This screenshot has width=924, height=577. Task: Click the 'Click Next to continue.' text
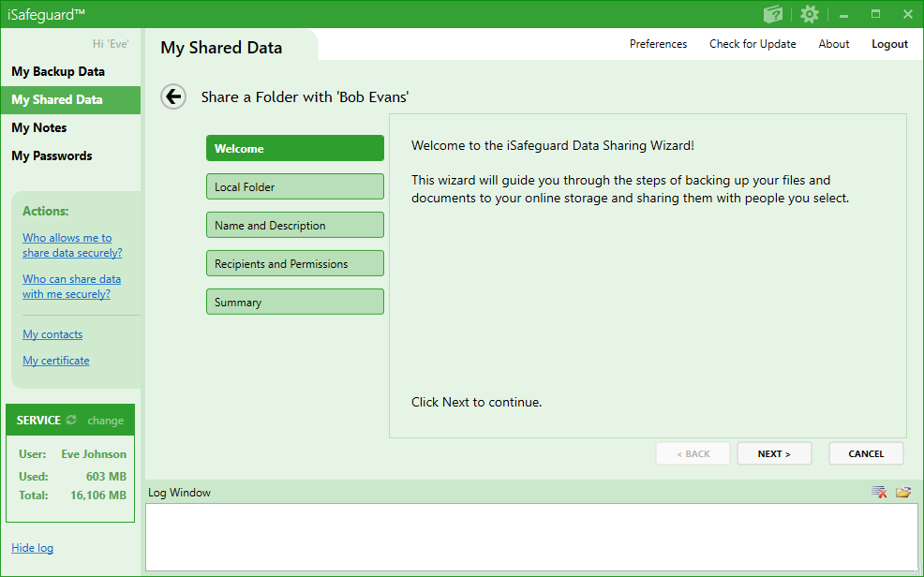pyautogui.click(x=477, y=402)
